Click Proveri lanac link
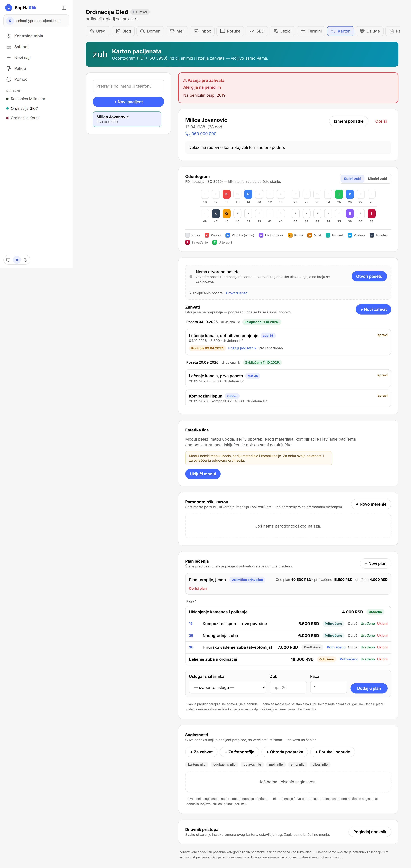 pos(237,293)
